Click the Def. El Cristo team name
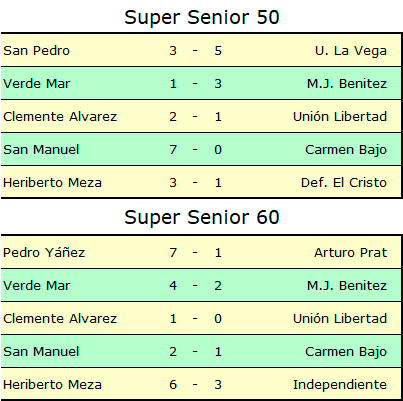 (344, 183)
